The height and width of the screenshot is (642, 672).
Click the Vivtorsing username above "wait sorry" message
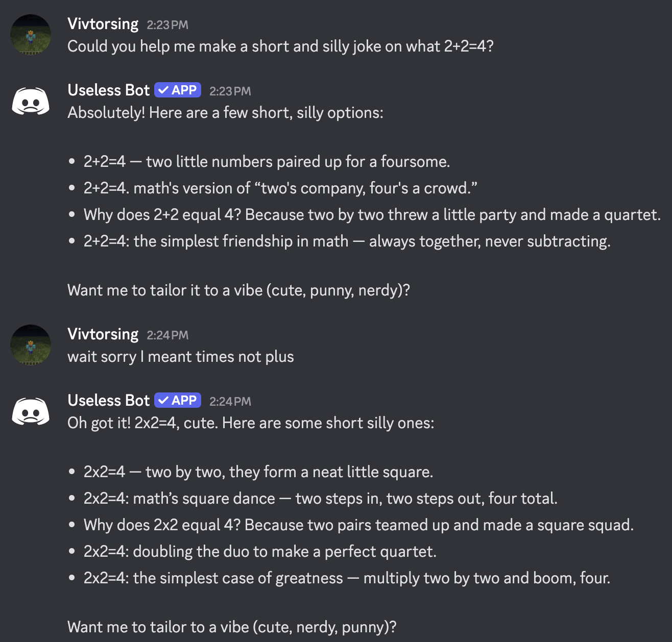point(103,334)
